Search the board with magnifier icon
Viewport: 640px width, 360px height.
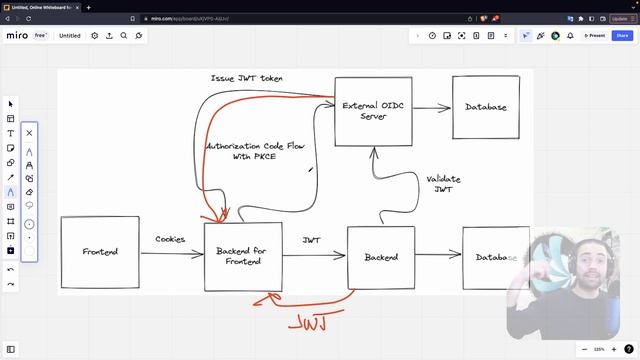[124, 36]
